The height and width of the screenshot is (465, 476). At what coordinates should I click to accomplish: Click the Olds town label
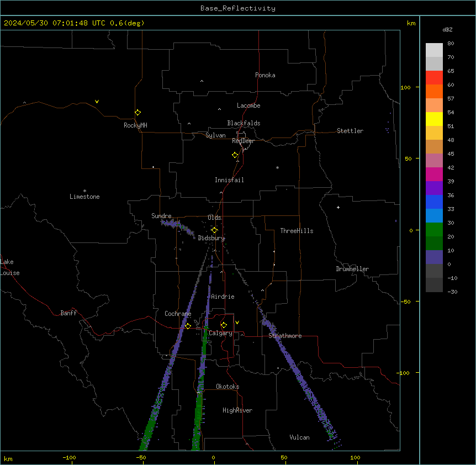click(214, 218)
